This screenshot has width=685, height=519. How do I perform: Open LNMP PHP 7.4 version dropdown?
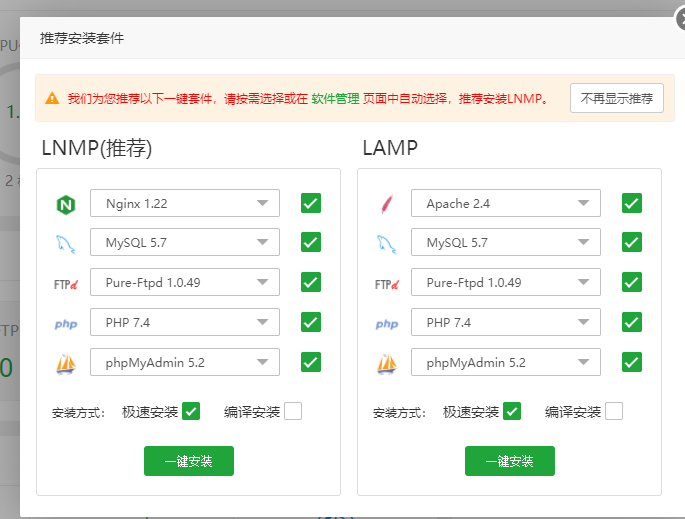[185, 322]
